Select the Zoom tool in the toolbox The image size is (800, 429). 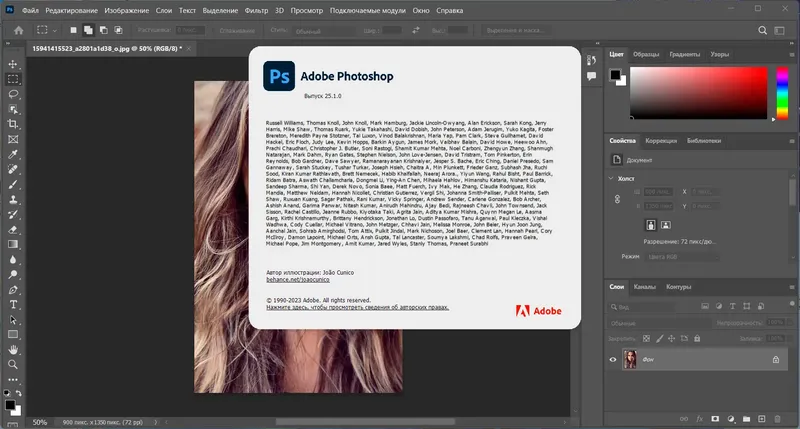(13, 365)
